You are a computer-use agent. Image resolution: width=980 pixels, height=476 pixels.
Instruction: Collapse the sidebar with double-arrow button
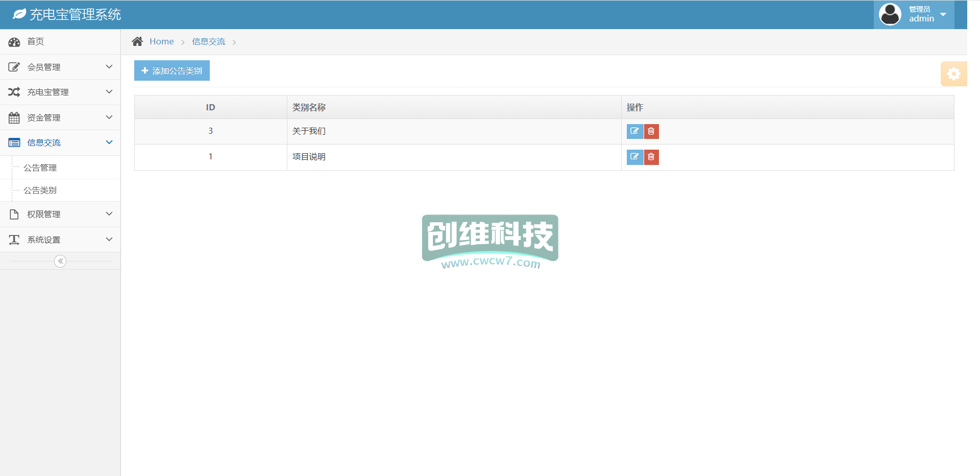60,261
